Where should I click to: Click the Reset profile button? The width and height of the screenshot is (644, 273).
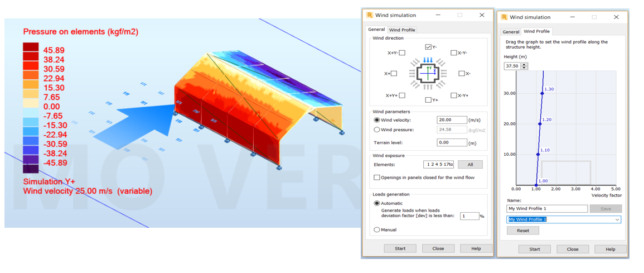click(523, 231)
